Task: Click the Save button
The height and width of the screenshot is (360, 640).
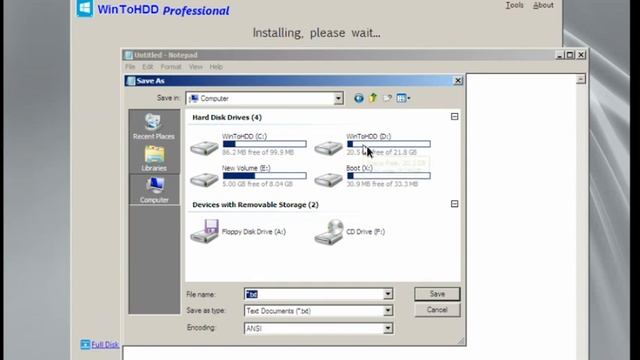Action: tap(437, 294)
